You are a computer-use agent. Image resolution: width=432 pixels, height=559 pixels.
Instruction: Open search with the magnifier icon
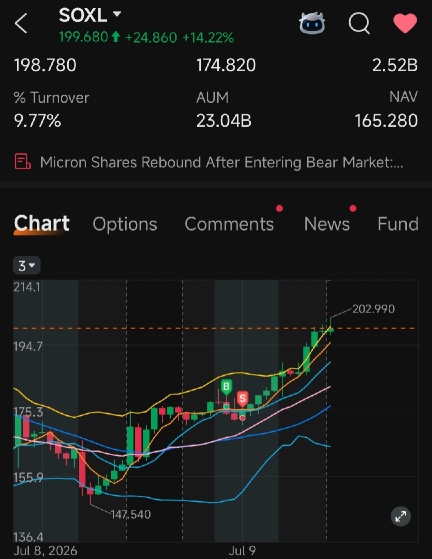pyautogui.click(x=359, y=24)
